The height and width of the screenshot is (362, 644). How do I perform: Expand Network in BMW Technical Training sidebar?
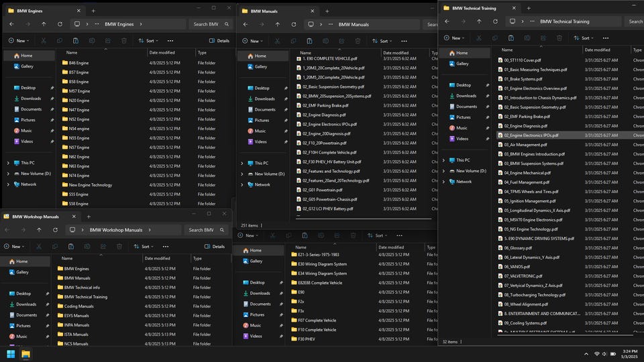click(443, 182)
